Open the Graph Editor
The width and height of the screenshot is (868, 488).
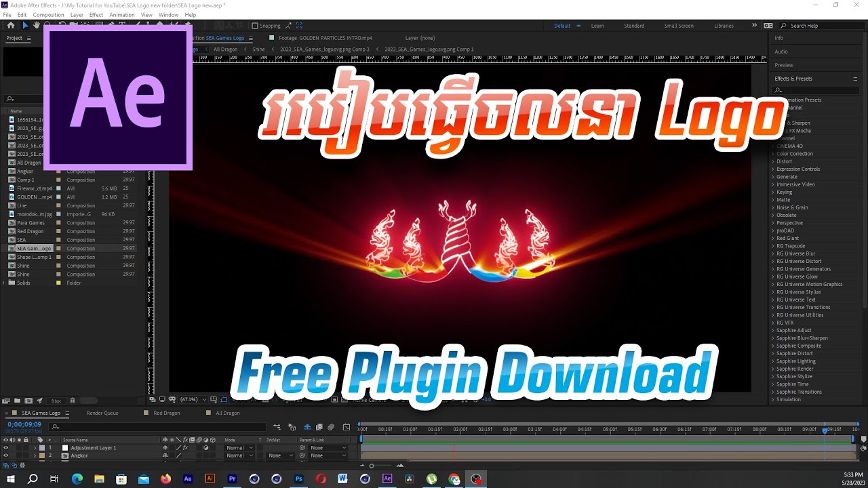[347, 427]
